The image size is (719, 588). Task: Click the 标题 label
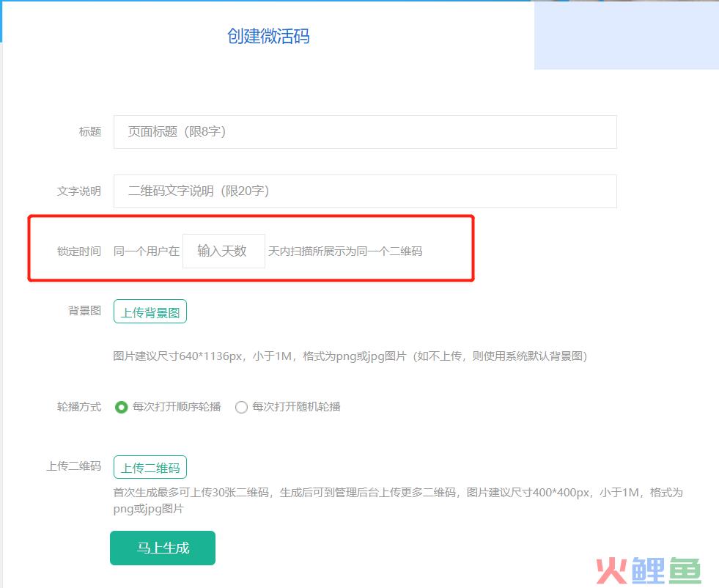coord(90,132)
